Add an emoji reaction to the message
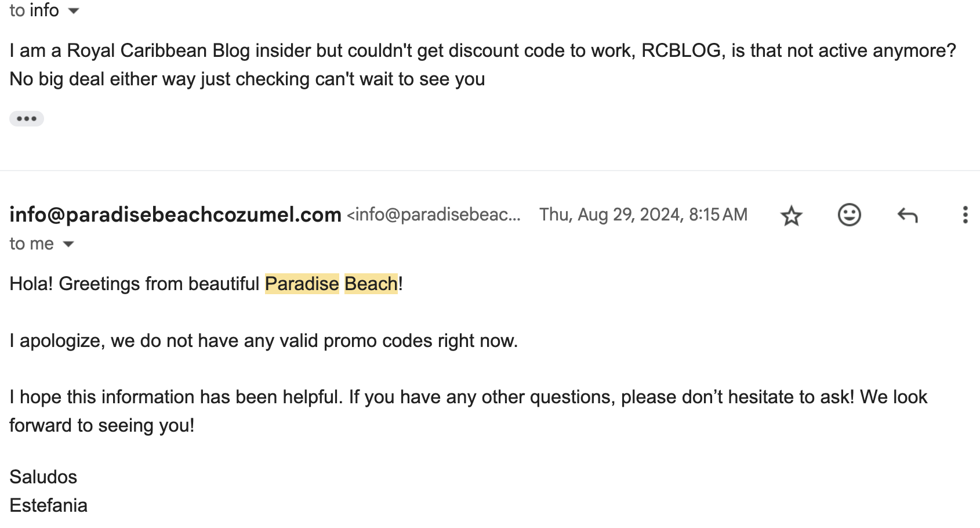Image resolution: width=980 pixels, height=528 pixels. pyautogui.click(x=849, y=215)
